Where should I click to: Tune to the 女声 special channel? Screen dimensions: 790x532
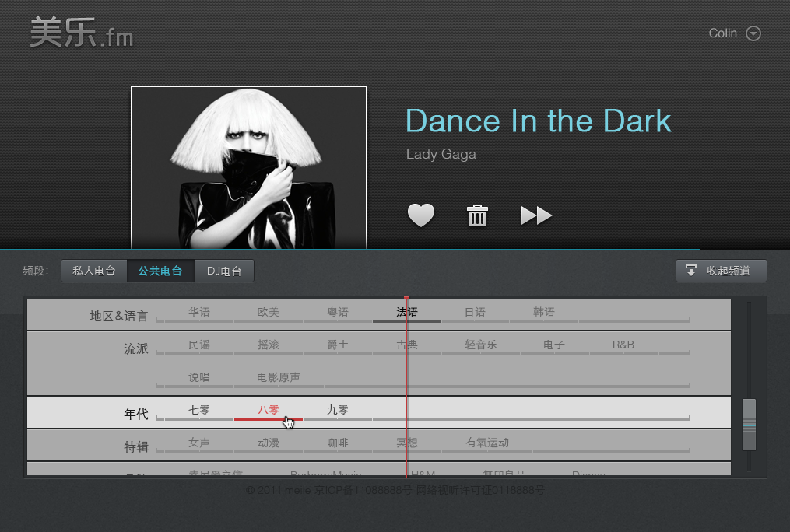pos(199,443)
